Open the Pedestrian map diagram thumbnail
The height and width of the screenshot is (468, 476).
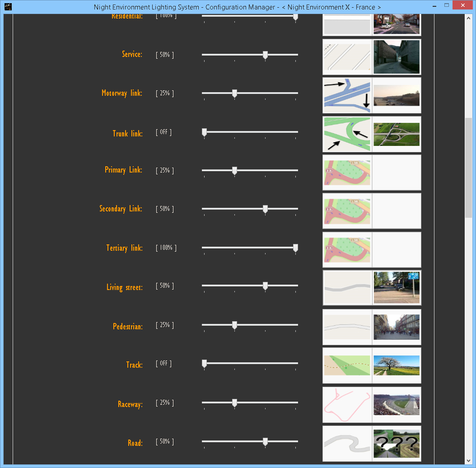(347, 327)
